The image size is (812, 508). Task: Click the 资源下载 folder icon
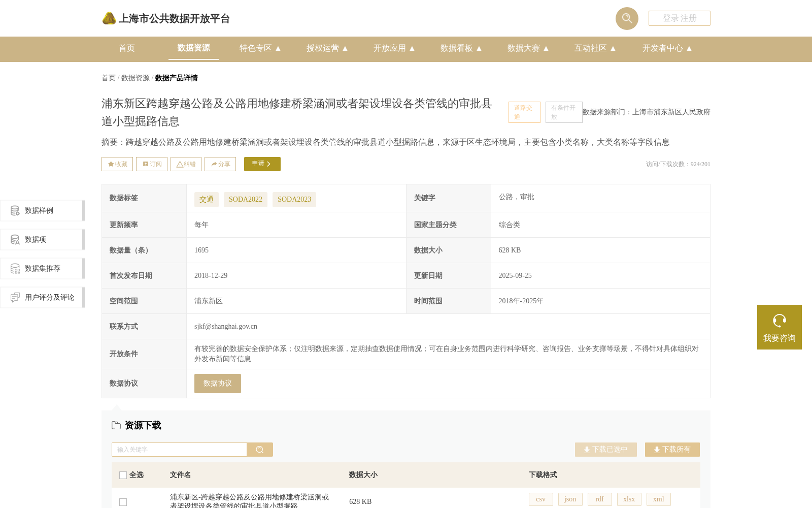pyautogui.click(x=116, y=425)
